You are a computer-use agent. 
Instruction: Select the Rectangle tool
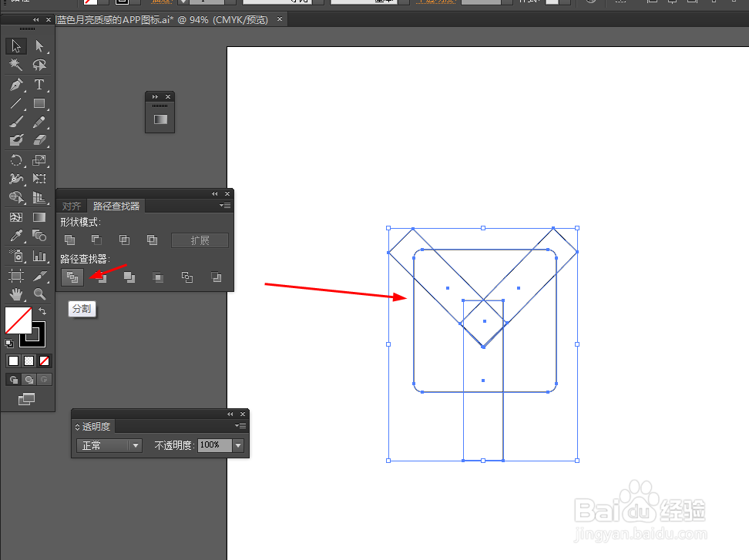click(39, 103)
